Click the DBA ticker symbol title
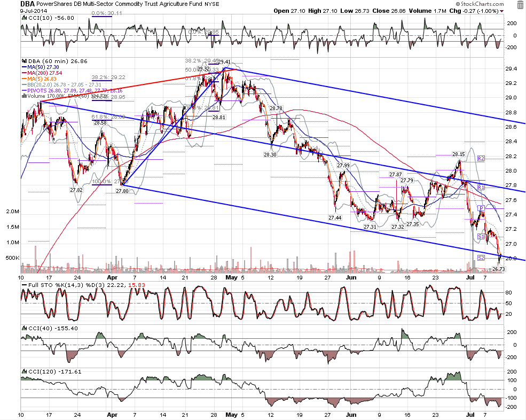The width and height of the screenshot is (526, 420). coord(27,4)
